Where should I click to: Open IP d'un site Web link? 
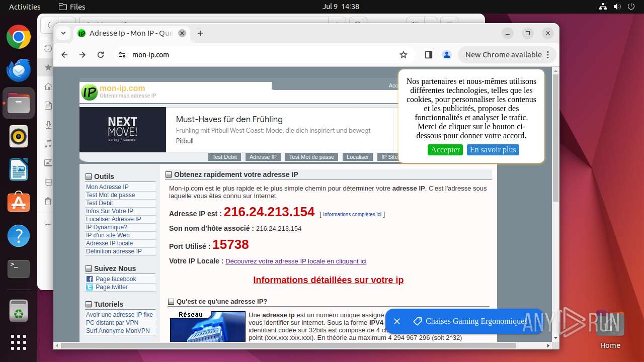pyautogui.click(x=108, y=235)
